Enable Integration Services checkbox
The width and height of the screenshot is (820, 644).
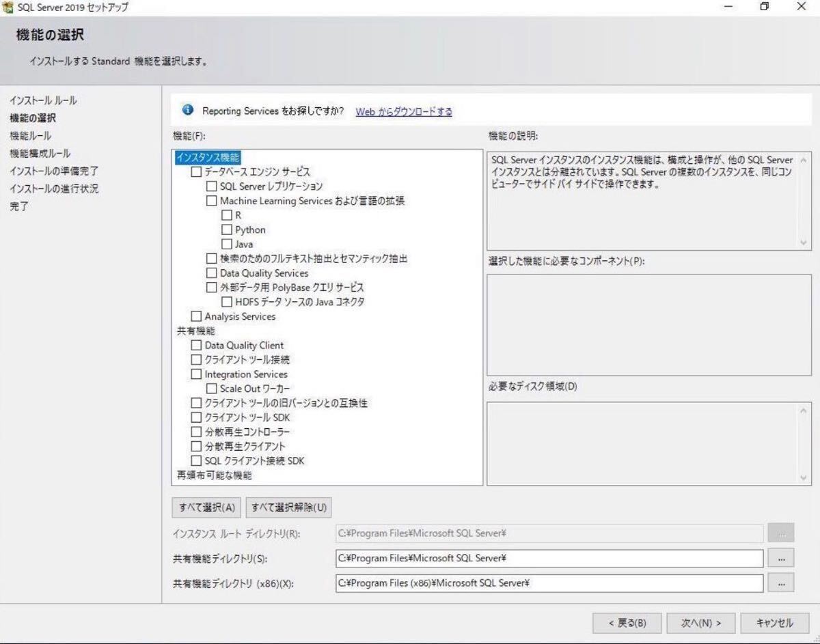click(x=196, y=374)
